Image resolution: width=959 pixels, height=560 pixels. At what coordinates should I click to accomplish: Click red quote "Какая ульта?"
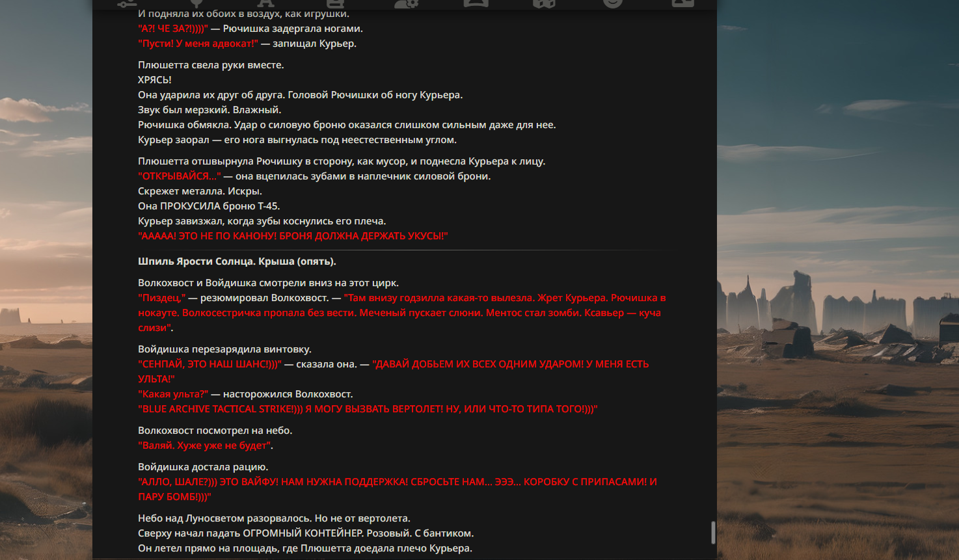point(173,394)
